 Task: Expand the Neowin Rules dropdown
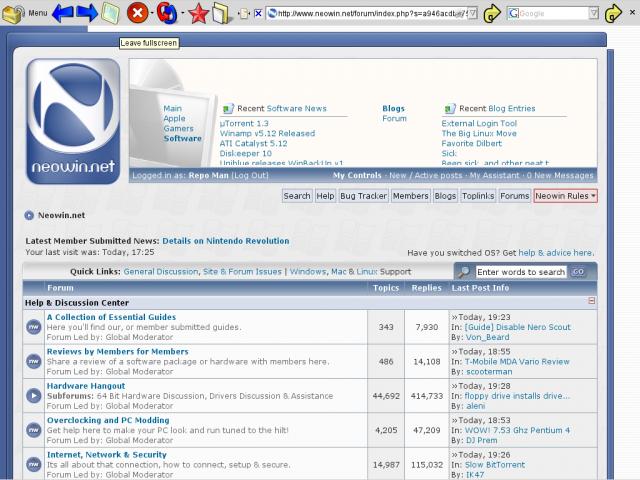click(565, 196)
